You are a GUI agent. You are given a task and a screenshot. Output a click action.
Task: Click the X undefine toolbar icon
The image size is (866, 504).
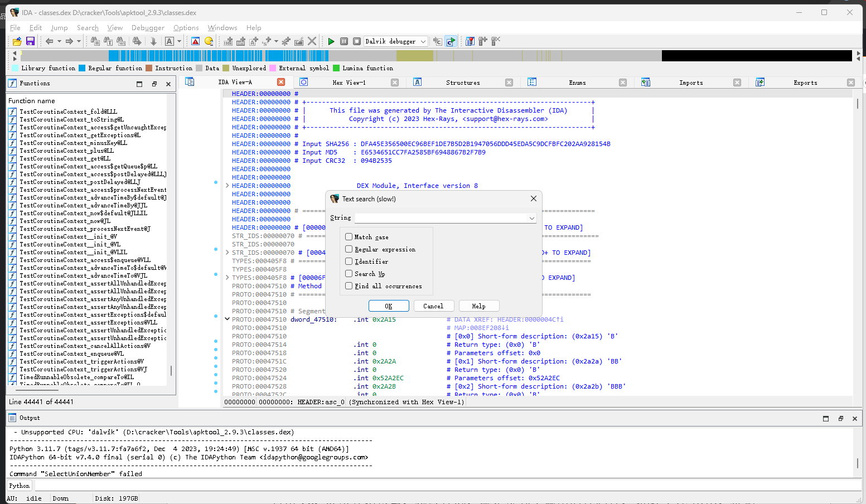click(x=312, y=41)
